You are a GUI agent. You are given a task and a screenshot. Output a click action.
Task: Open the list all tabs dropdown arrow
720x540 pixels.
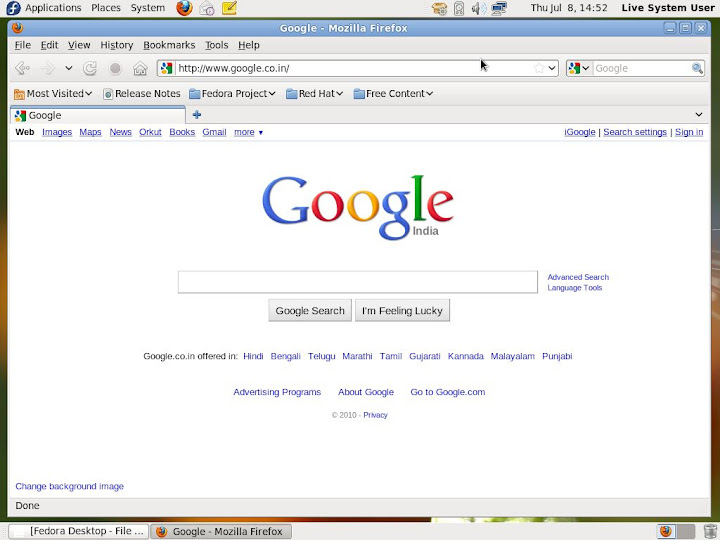(x=698, y=115)
